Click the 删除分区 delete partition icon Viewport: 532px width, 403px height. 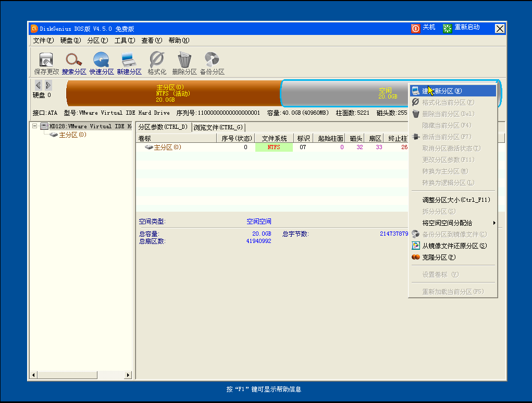click(x=183, y=62)
